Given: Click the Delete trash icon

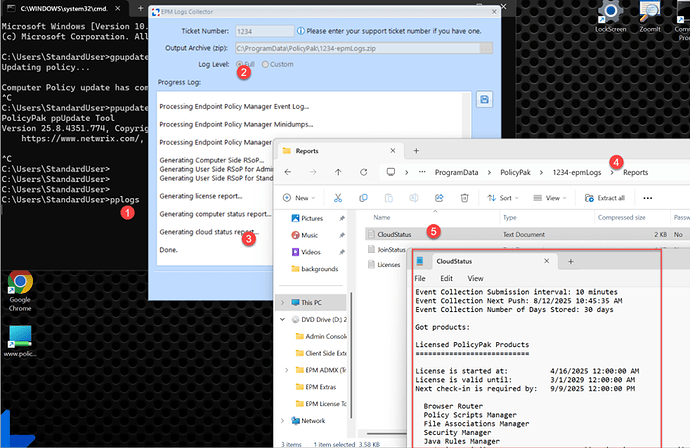Looking at the screenshot, I should point(464,198).
